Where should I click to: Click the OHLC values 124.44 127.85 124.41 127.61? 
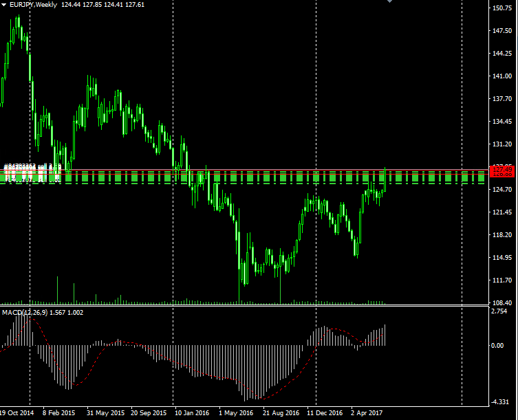click(102, 5)
